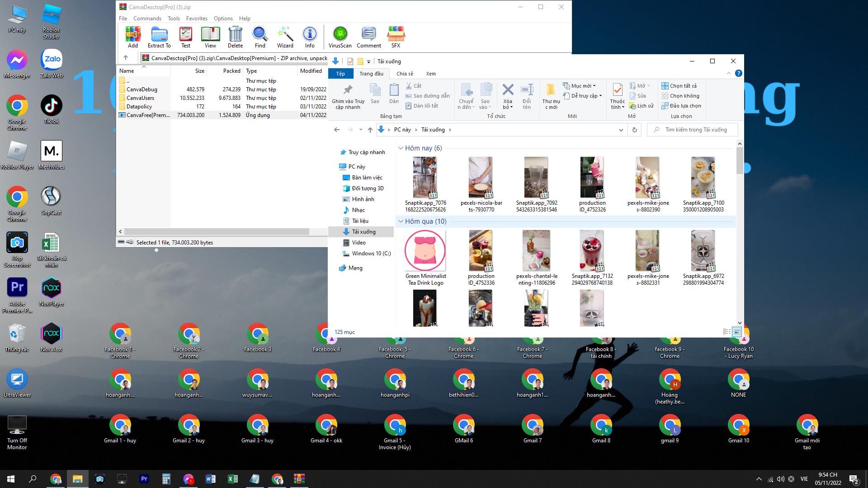
Task: Click Chọn tất cả select all
Action: (679, 85)
